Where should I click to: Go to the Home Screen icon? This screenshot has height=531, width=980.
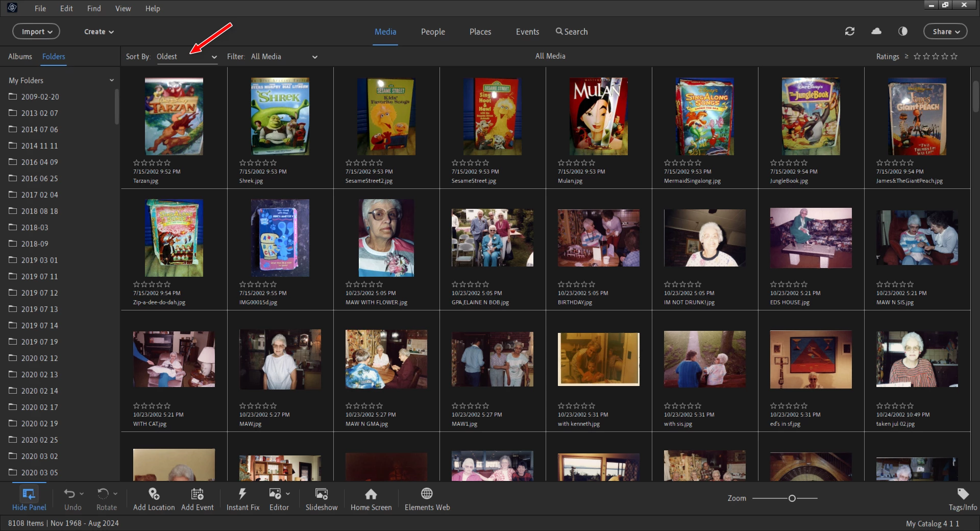point(371,494)
